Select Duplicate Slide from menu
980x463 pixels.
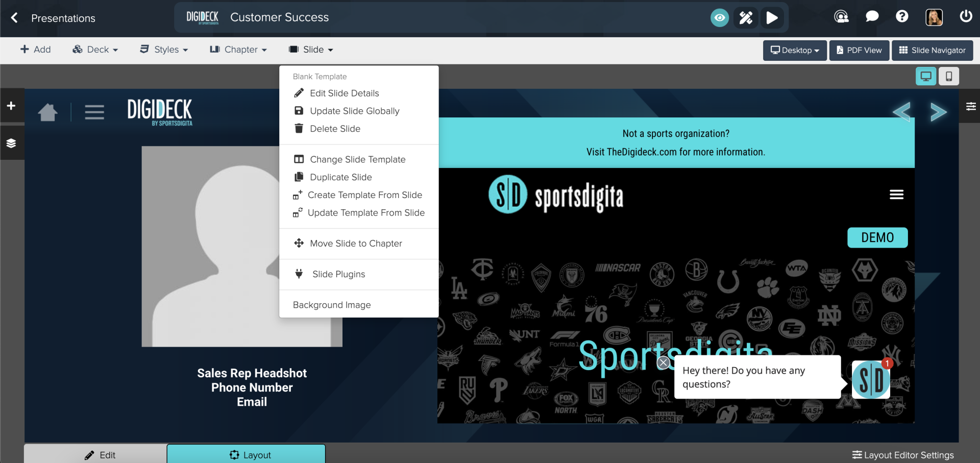click(340, 177)
